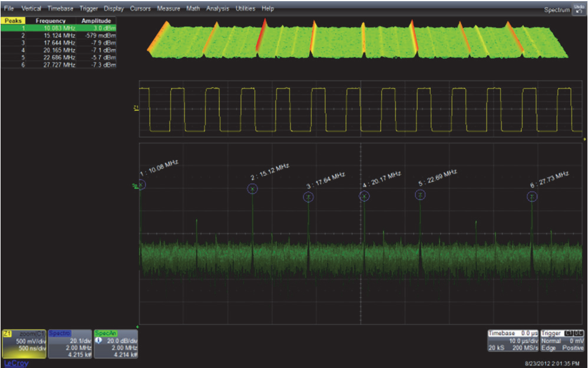Open the SpecAn trace descriptor box
The height and width of the screenshot is (368, 588).
pos(116,344)
